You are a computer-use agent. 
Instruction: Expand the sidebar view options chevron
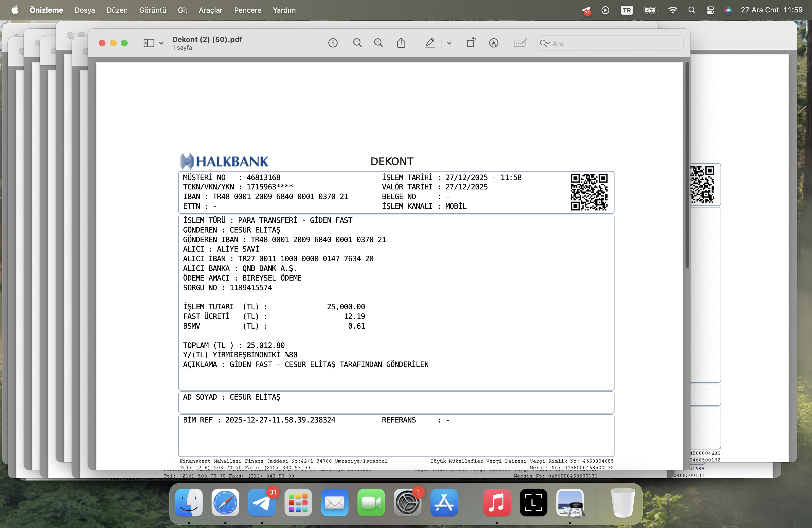161,43
